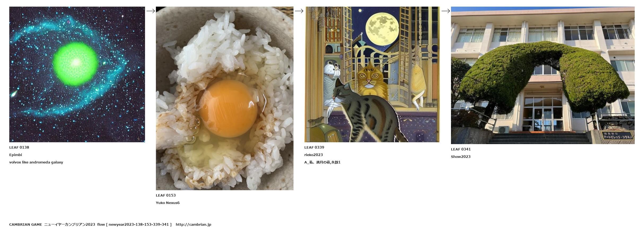Visit the http://cambrian.jp link
This screenshot has width=644, height=231.
(193, 224)
